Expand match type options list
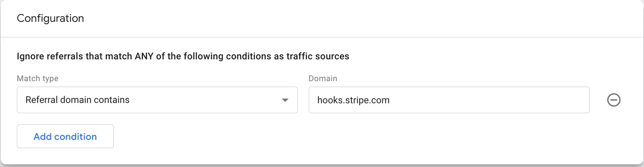Viewport: 644px width, 167px height. [x=285, y=100]
